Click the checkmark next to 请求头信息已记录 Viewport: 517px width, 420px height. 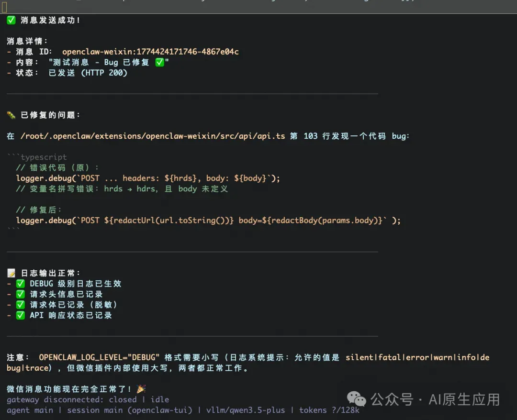tap(20, 294)
